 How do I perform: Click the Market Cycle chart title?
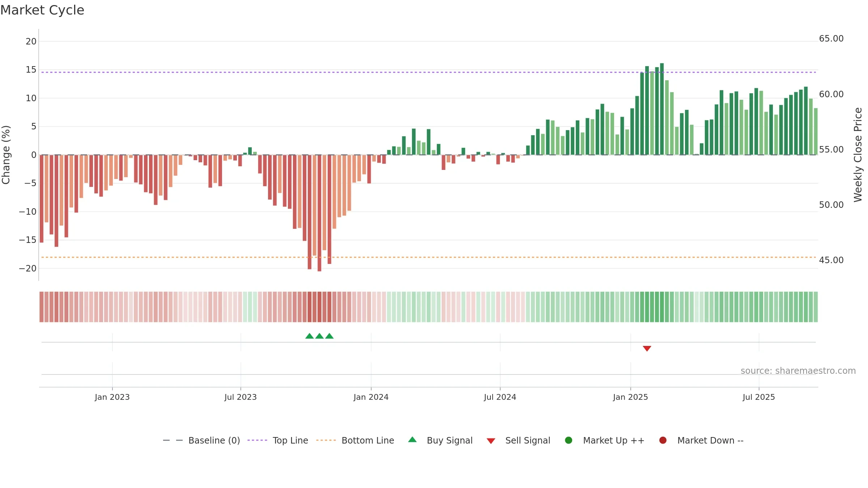pyautogui.click(x=42, y=10)
